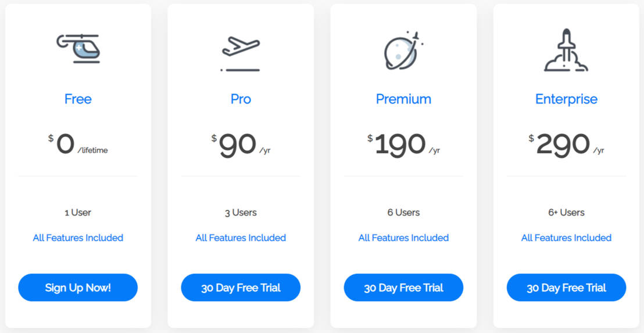This screenshot has width=644, height=333.
Task: Open the Premium plan title link
Action: coord(403,99)
